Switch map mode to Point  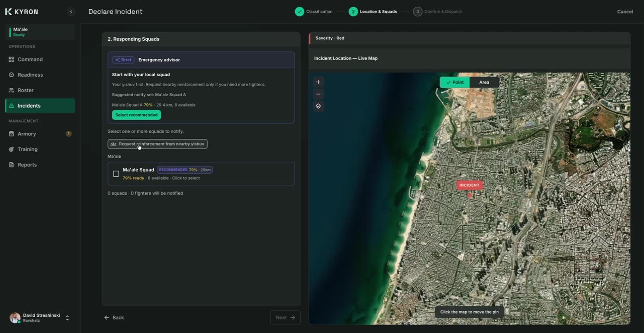click(455, 82)
